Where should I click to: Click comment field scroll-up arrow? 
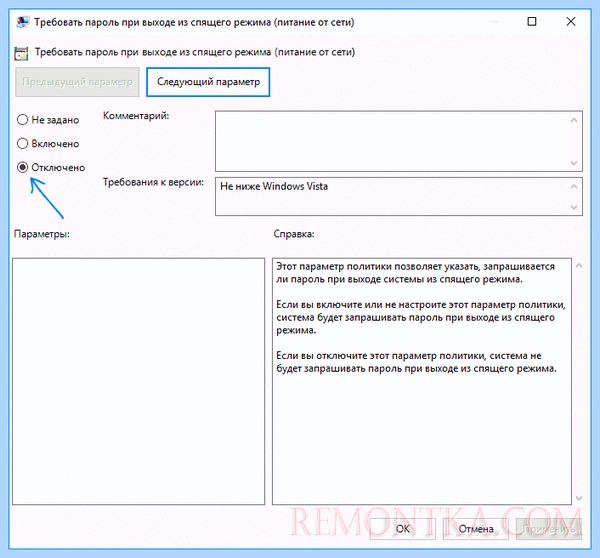click(574, 120)
